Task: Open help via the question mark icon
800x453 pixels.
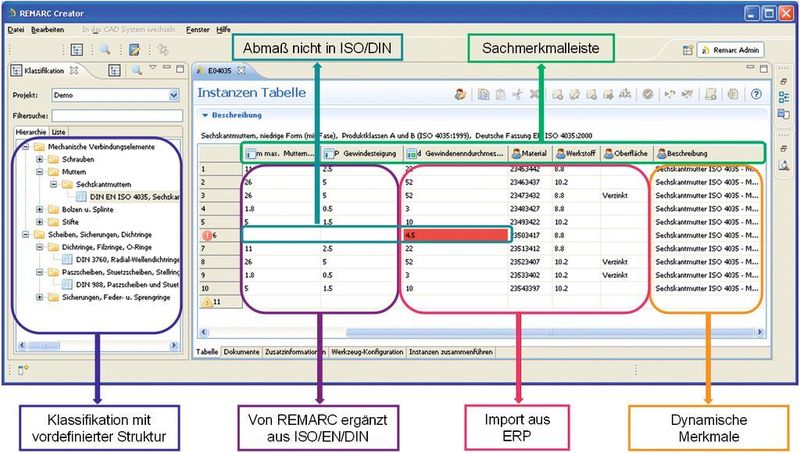Action: click(x=756, y=94)
